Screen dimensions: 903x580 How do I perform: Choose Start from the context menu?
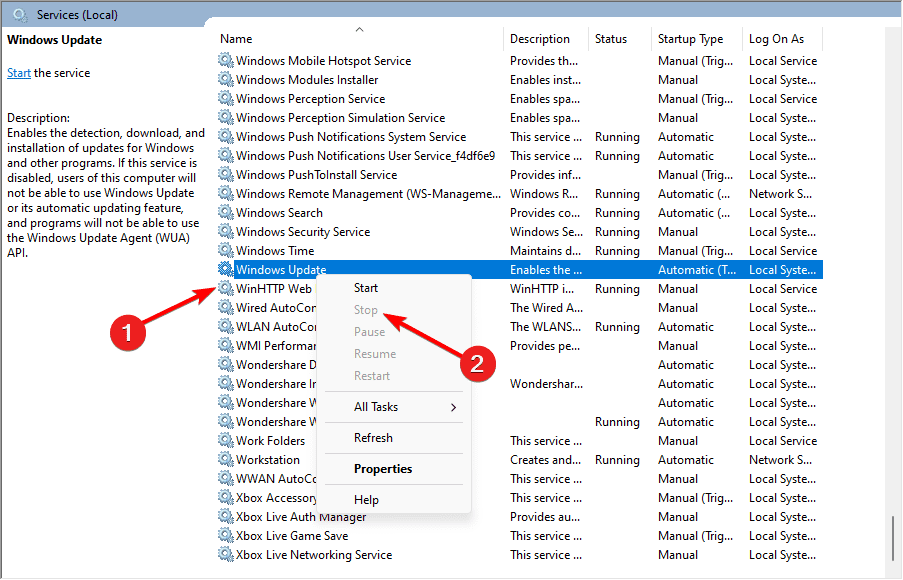pyautogui.click(x=366, y=288)
